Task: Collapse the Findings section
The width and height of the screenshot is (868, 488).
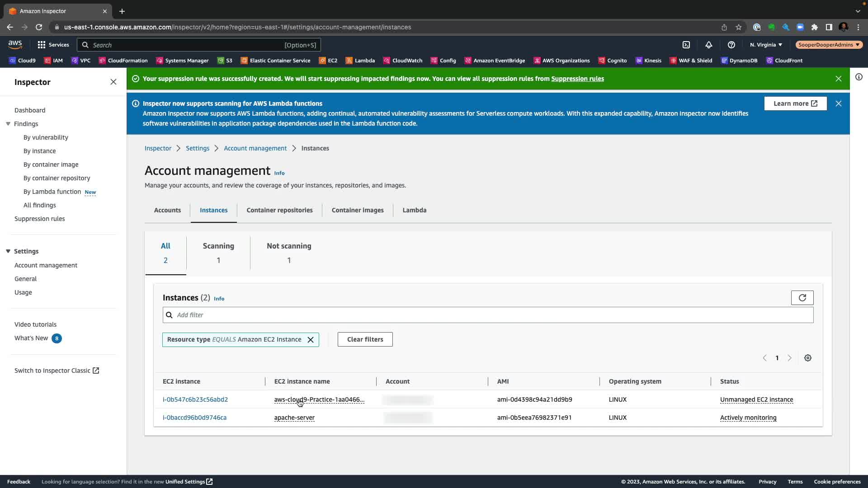Action: 8,124
